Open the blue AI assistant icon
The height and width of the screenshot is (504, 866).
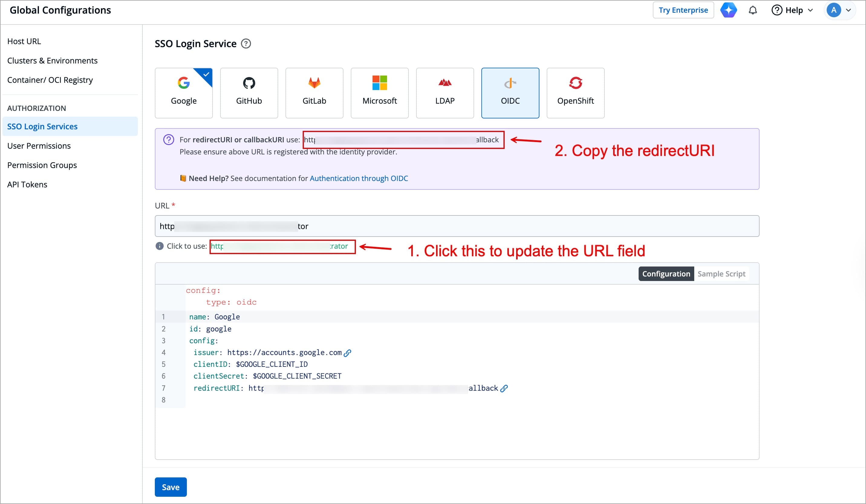pyautogui.click(x=728, y=10)
